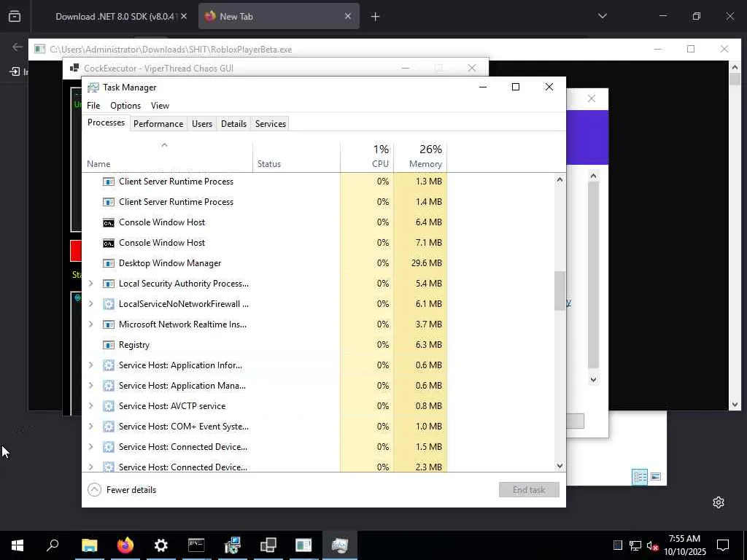Viewport: 747px width, 560px height.
Task: Select the Processes tab
Action: tap(106, 122)
